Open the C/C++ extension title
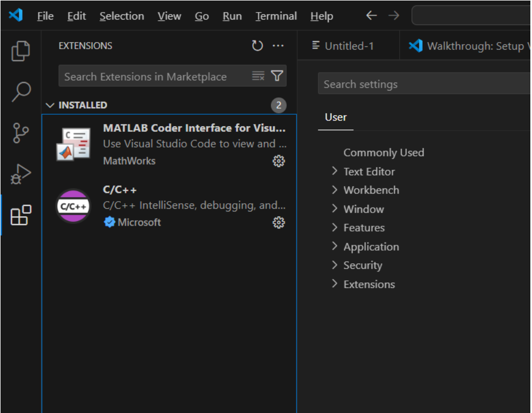The image size is (532, 413). coord(120,190)
